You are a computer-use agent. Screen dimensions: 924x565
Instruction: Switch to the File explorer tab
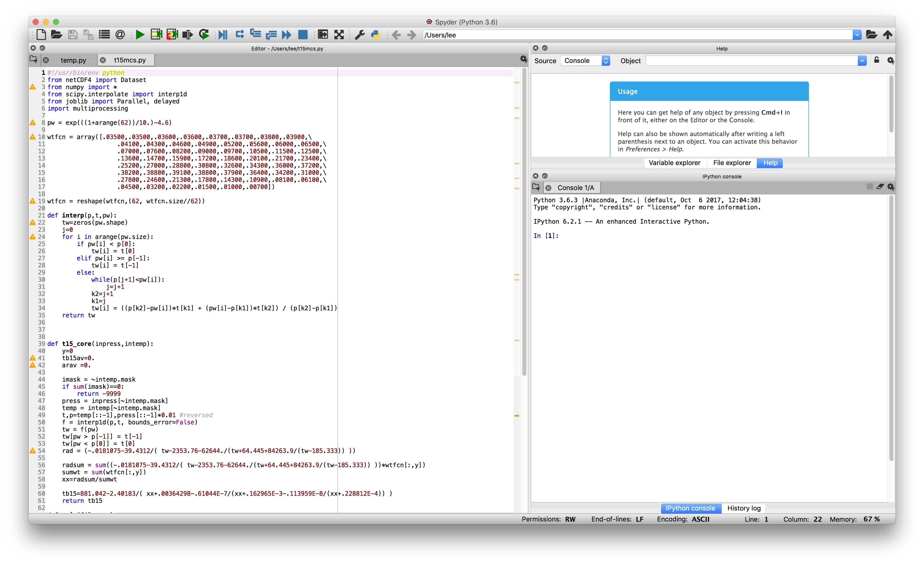(732, 163)
